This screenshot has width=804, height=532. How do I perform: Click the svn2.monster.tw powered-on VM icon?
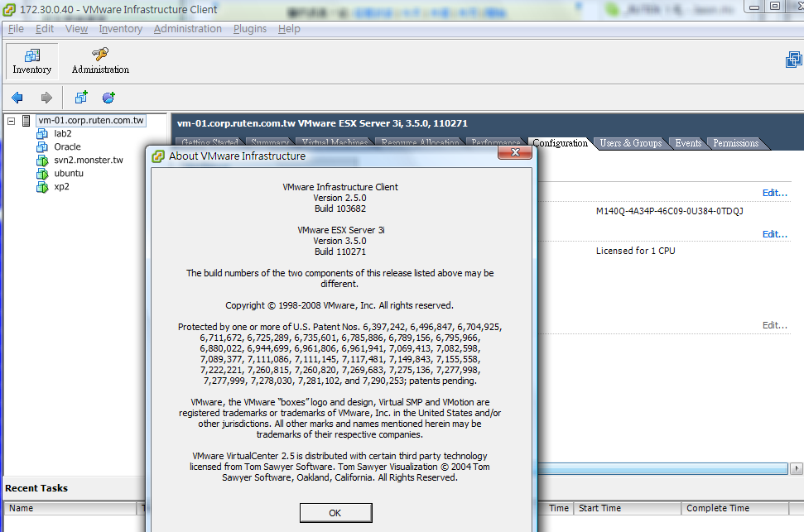(x=42, y=161)
